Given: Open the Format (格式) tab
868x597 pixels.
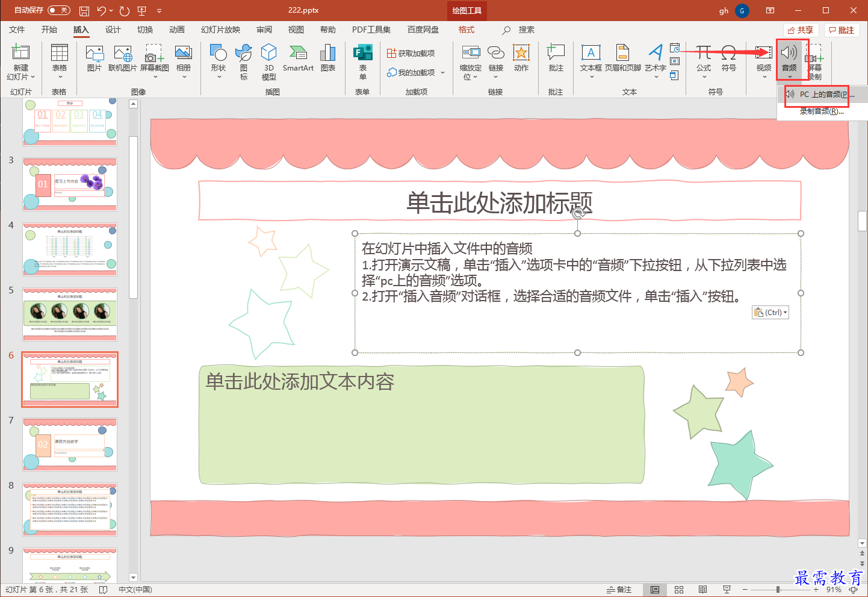Looking at the screenshot, I should [466, 30].
